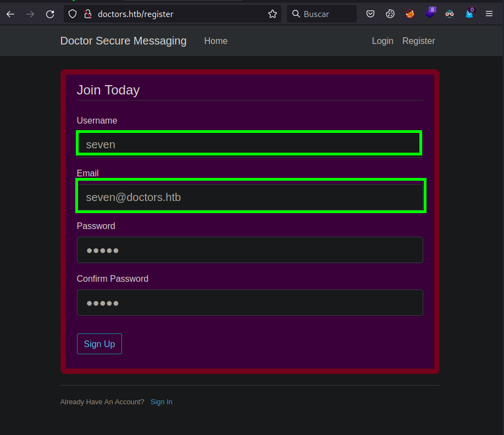Go to Home in the navbar
The image size is (504, 435).
(215, 41)
